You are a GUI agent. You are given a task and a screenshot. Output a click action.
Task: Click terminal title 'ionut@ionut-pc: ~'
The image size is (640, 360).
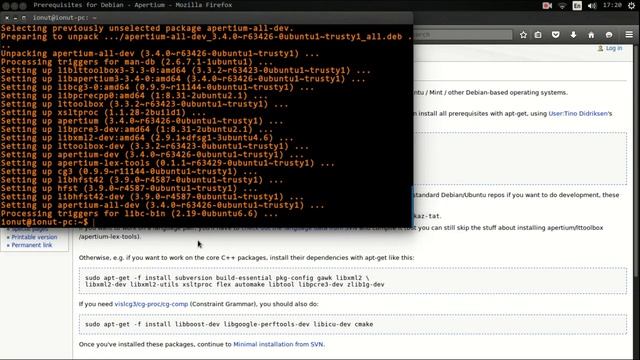[64, 18]
